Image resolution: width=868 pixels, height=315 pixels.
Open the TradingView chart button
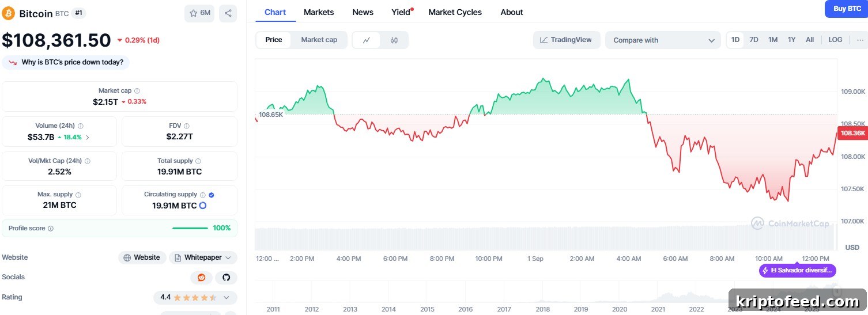pos(567,40)
